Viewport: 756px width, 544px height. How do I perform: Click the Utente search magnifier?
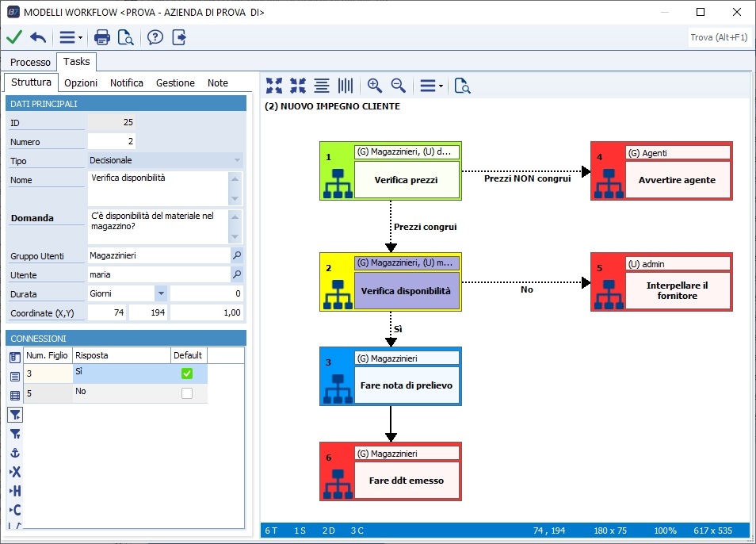click(237, 274)
